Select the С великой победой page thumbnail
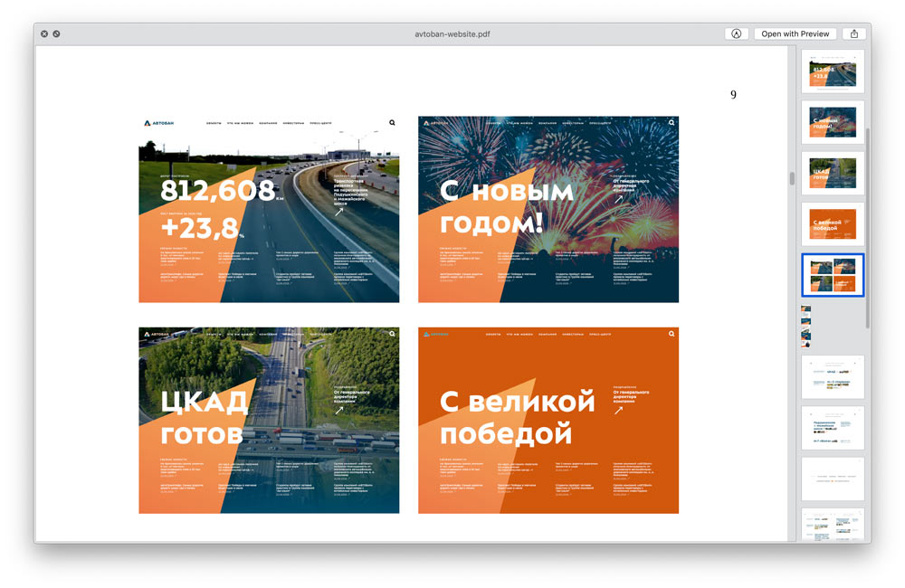905x588 pixels. [x=833, y=224]
